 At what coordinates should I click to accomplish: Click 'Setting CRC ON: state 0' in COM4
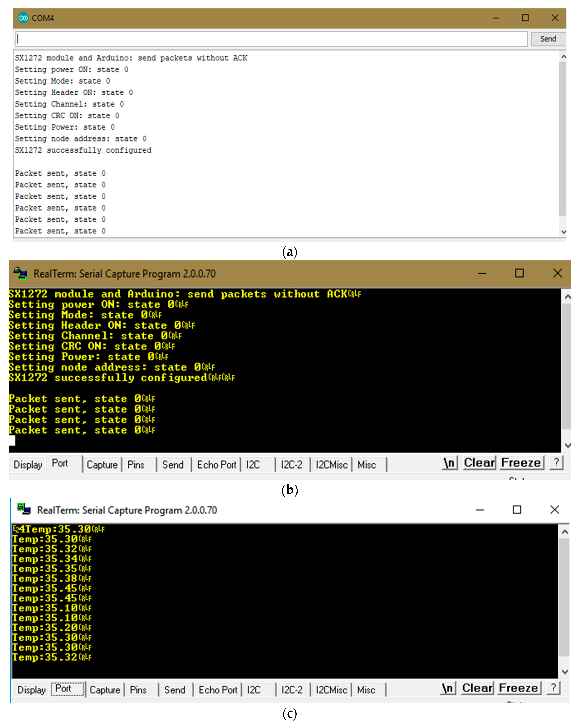coord(67,116)
